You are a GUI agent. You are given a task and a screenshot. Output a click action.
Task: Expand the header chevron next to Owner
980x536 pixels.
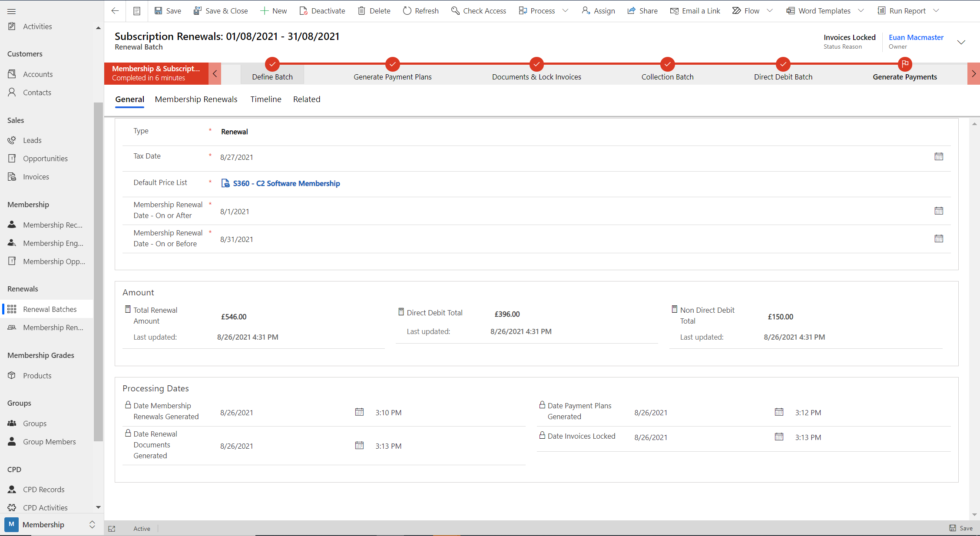click(961, 42)
